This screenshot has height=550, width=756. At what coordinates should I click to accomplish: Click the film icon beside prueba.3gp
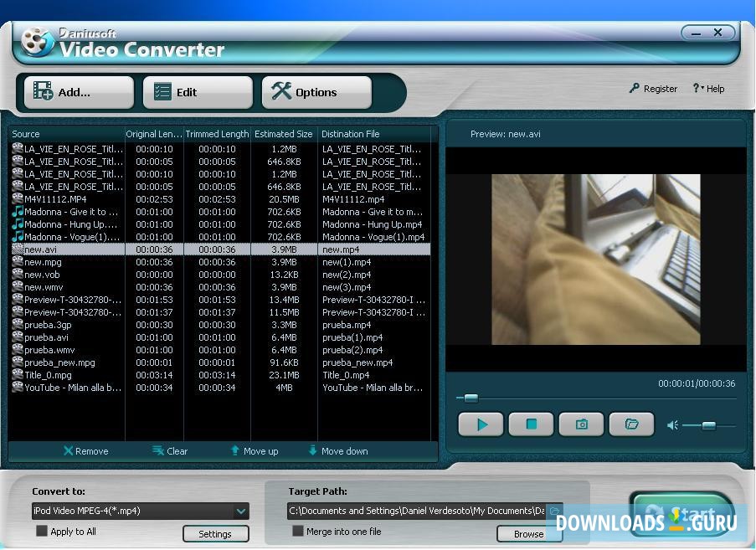pyautogui.click(x=18, y=323)
